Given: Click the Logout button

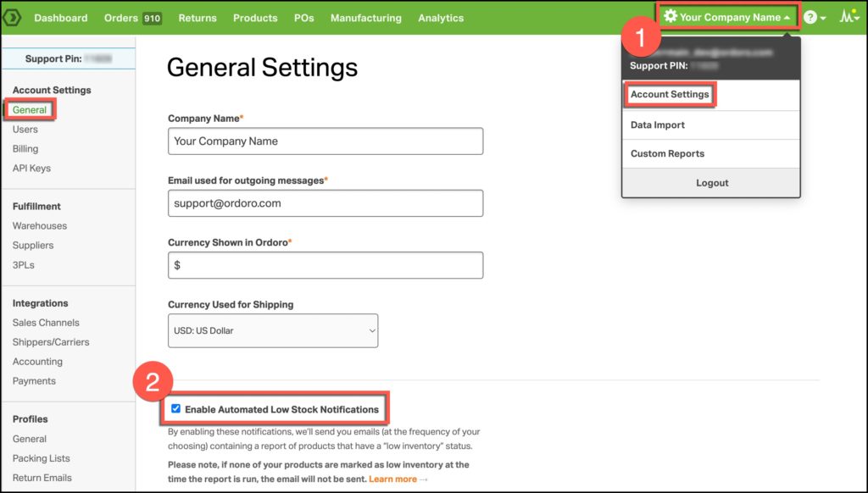Looking at the screenshot, I should [711, 182].
